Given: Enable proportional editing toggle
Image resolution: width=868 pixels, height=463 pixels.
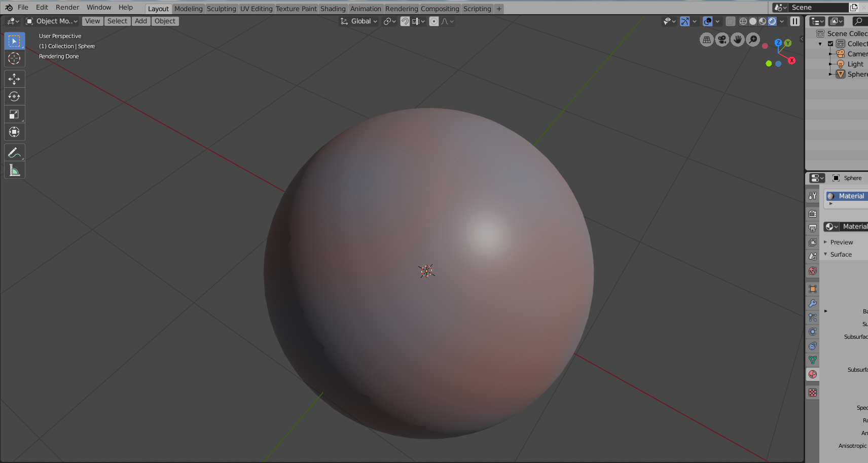Looking at the screenshot, I should [x=434, y=21].
